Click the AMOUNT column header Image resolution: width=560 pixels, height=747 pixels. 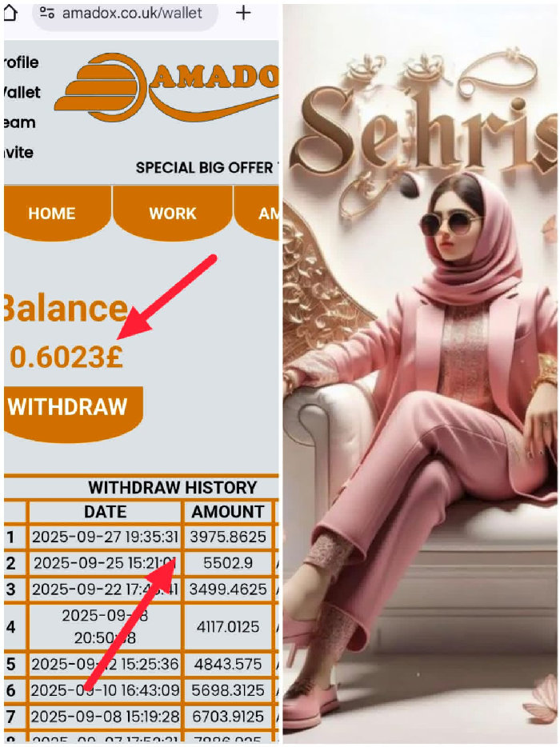[228, 512]
